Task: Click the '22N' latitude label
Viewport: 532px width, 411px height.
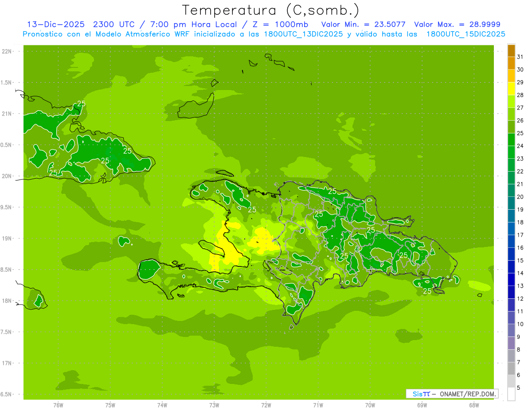Action: tap(7, 51)
